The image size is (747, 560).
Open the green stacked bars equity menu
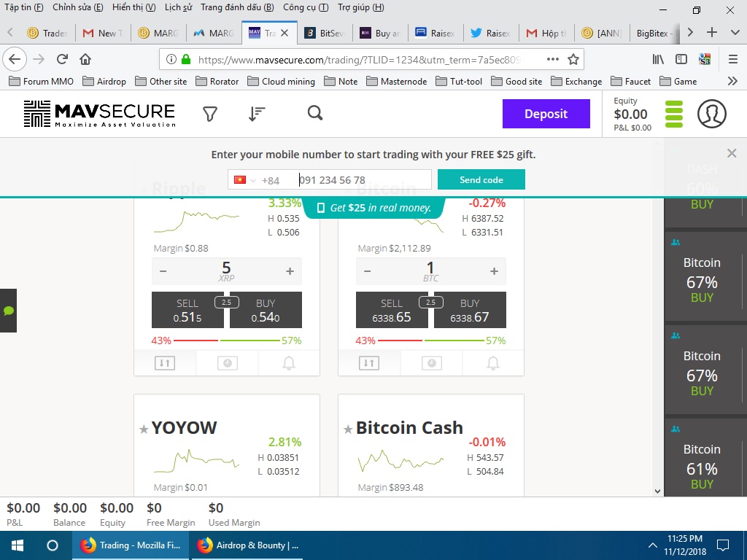[x=674, y=114]
